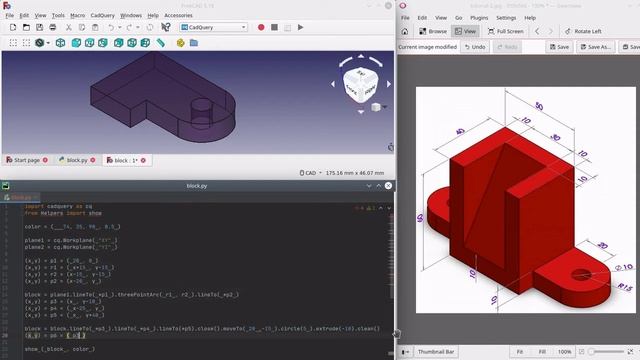Open the sidebar dropdown beside Thumbnail Bar
The image size is (640, 360).
click(405, 352)
